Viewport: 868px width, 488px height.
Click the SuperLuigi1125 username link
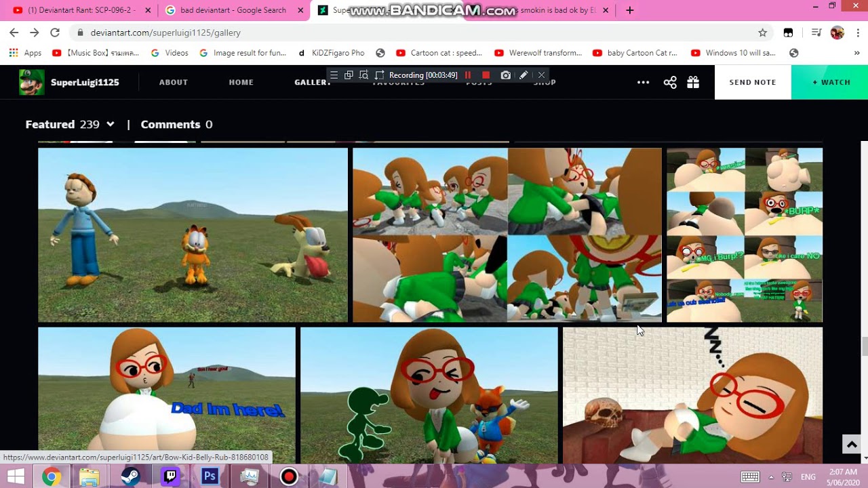click(85, 82)
